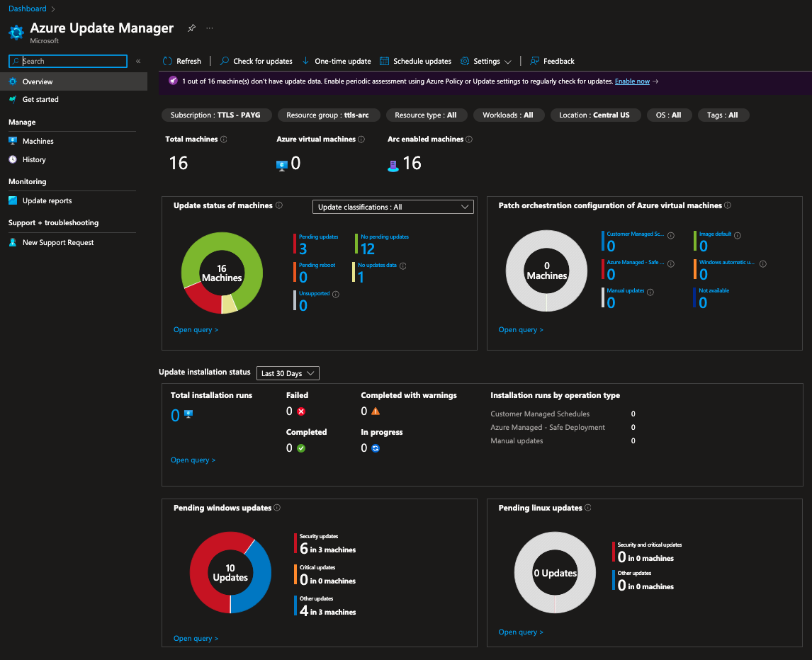Click the green Completed checkmark icon
This screenshot has width=812, height=660.
click(301, 448)
